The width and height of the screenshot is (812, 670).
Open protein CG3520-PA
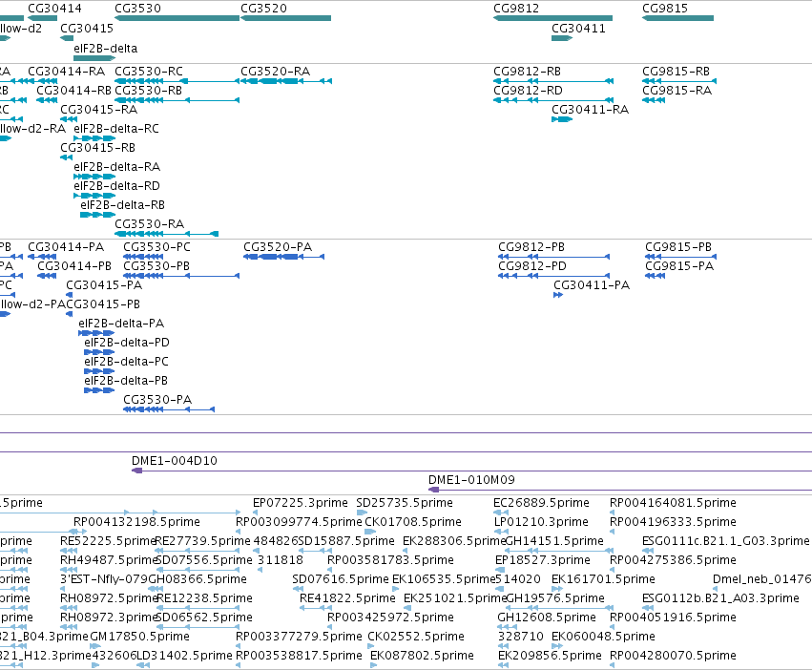[x=278, y=247]
